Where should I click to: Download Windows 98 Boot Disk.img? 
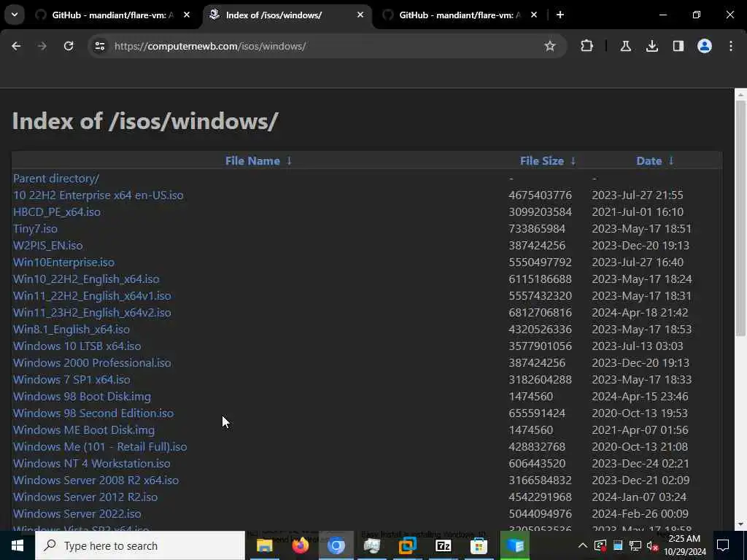(82, 396)
